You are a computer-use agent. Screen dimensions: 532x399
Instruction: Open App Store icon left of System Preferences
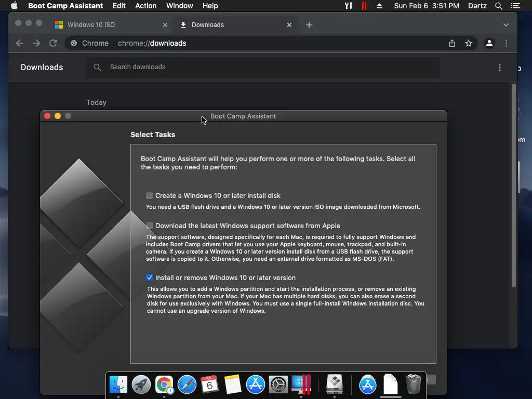[255, 384]
